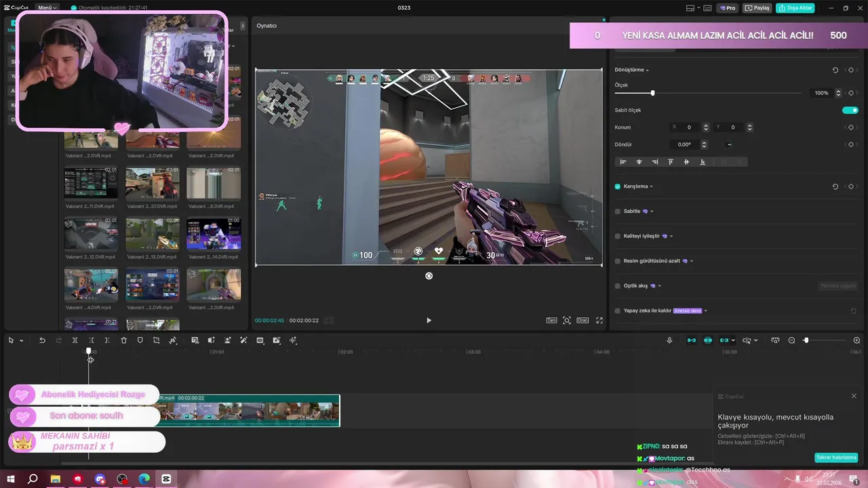Select the pointer selection tool in timeline toolbar

pyautogui.click(x=11, y=340)
